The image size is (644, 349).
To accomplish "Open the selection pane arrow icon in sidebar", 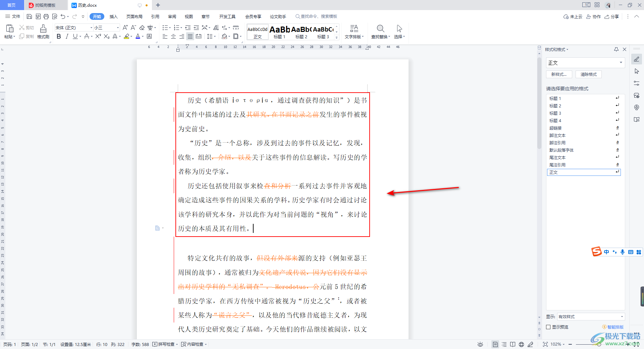I will pyautogui.click(x=637, y=71).
